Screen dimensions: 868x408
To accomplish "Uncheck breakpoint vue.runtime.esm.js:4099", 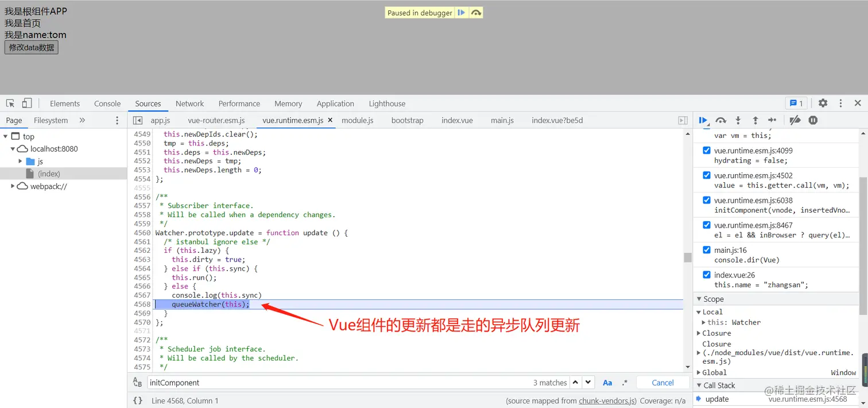I will click(x=707, y=151).
